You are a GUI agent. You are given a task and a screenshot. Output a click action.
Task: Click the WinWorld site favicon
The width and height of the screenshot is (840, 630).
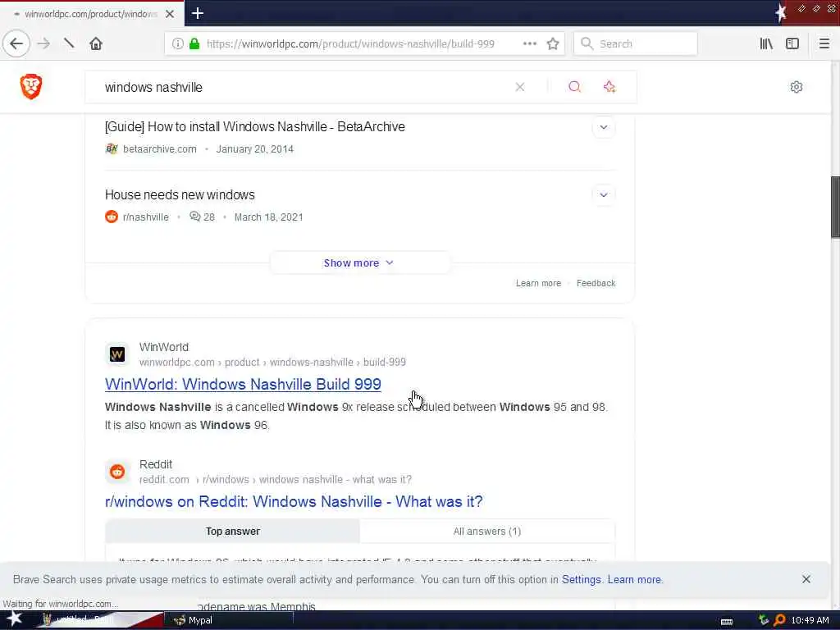(117, 354)
